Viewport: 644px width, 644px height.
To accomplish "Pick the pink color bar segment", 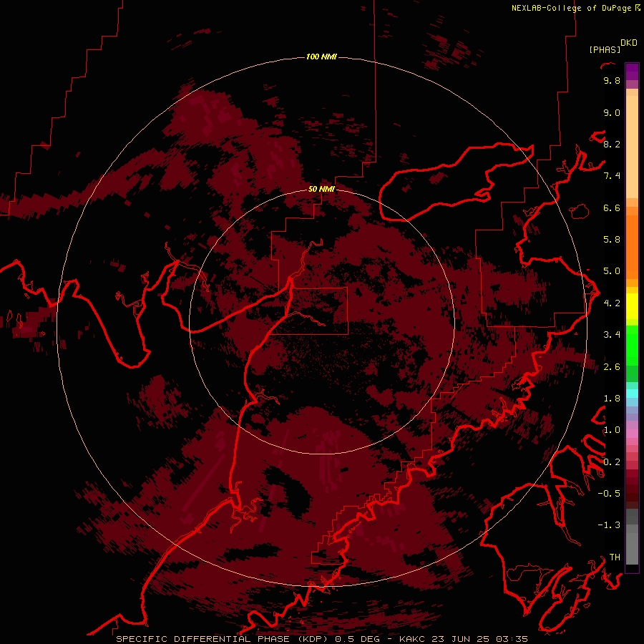I will [632, 434].
